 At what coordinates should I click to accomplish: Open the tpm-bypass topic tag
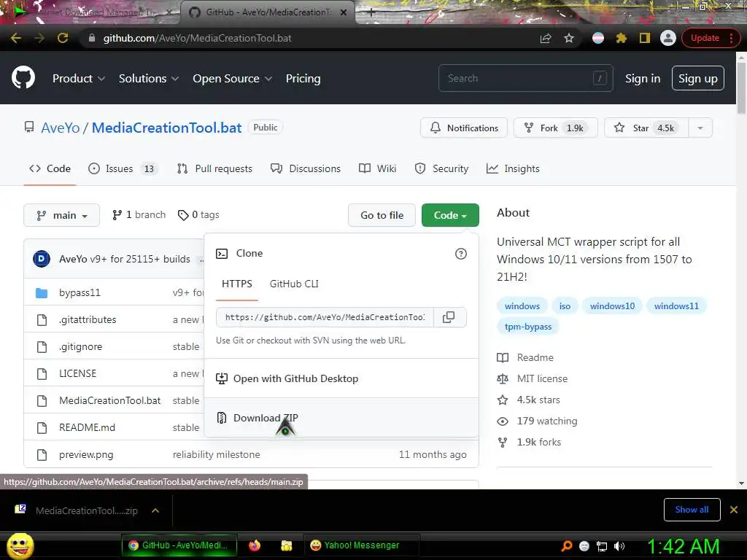tap(528, 327)
